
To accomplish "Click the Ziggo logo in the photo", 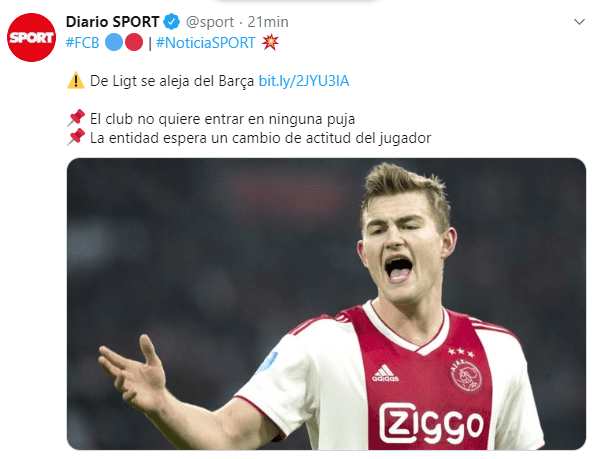I will [431, 424].
